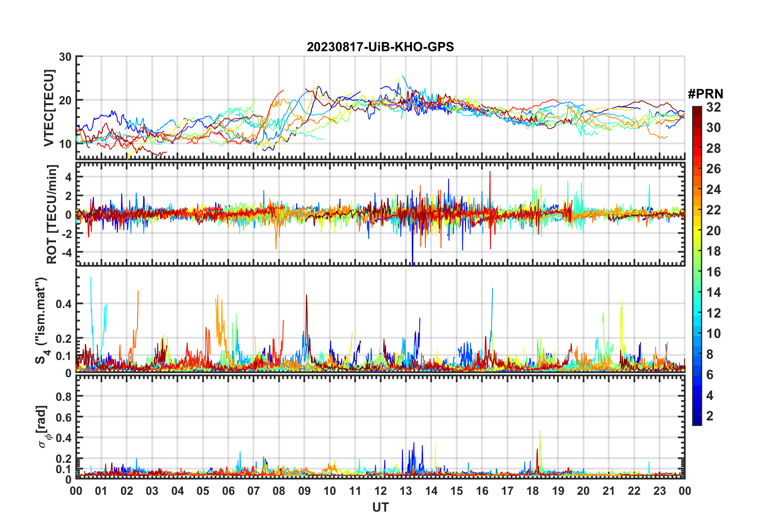Click VTEC y-axis tick label 30
761x532 pixels.
pyautogui.click(x=65, y=57)
